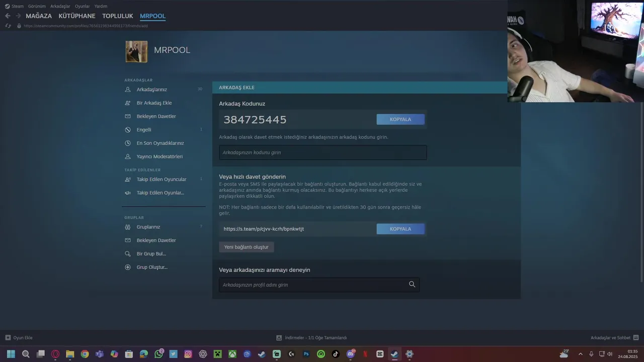This screenshot has height=362, width=644.
Task: Click the person icon beside Yayıncı Moderatörleri
Action: pos(127,156)
